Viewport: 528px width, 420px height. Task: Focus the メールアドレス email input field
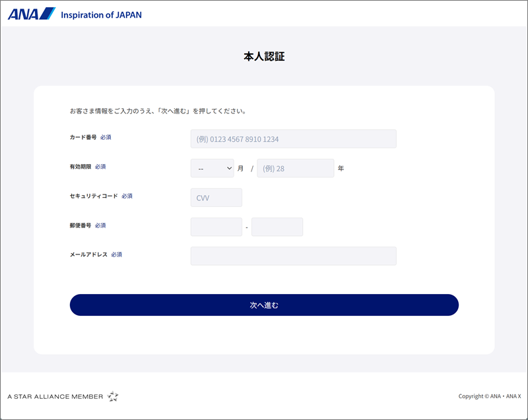click(x=293, y=256)
